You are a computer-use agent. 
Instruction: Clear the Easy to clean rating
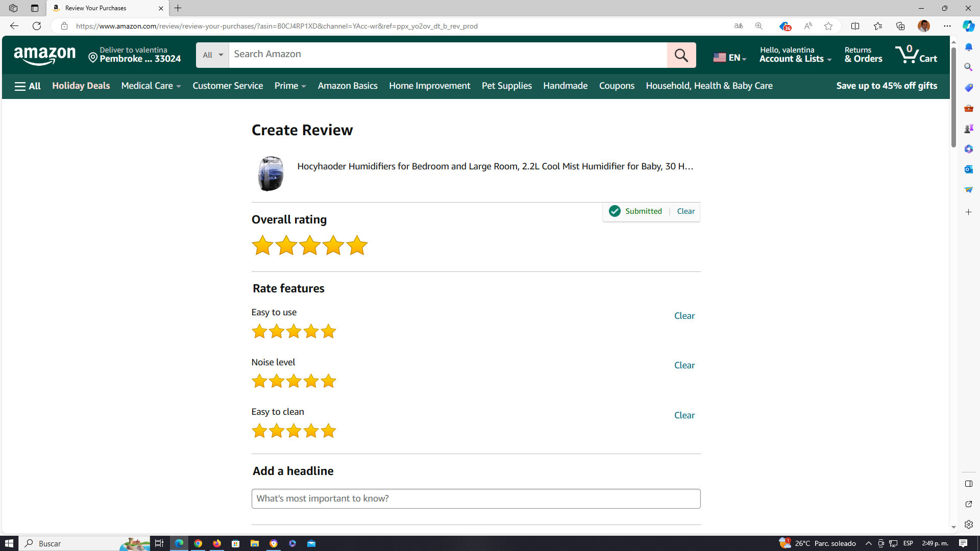684,415
